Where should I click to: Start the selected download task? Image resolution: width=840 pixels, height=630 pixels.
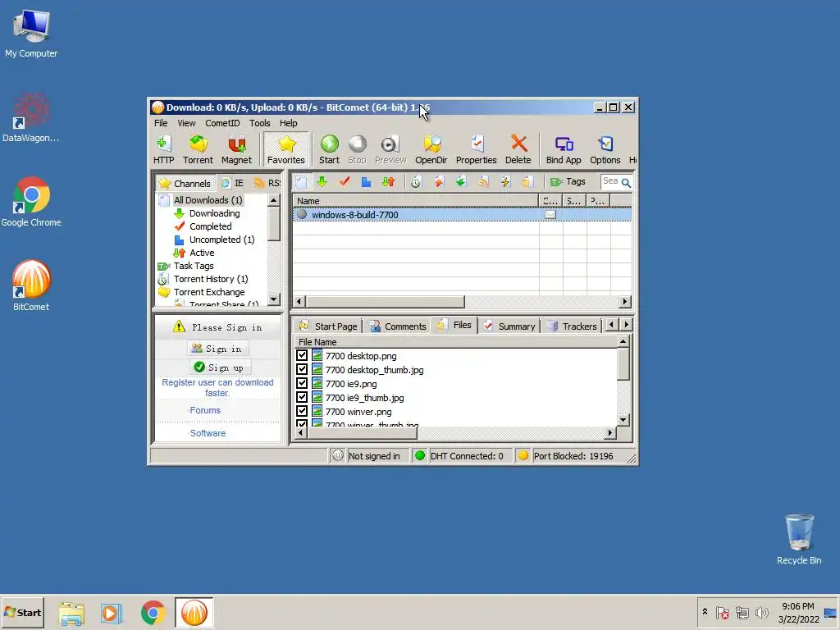click(x=329, y=149)
